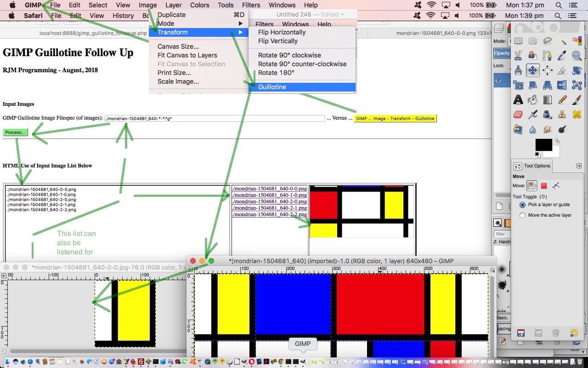588x368 pixels.
Task: Expand the Mode submenu in Image menu
Action: (x=198, y=23)
